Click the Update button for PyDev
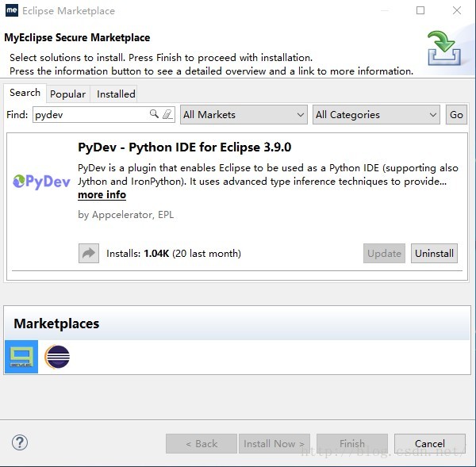Viewport: 476px width, 467px height. point(384,254)
